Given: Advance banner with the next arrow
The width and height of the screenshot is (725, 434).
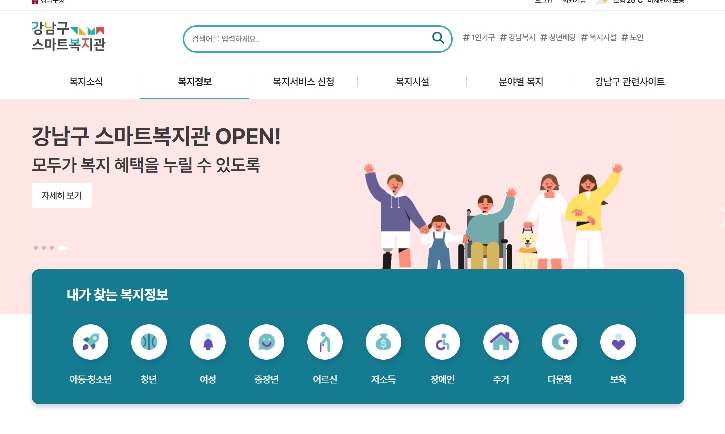Looking at the screenshot, I should 721,218.
